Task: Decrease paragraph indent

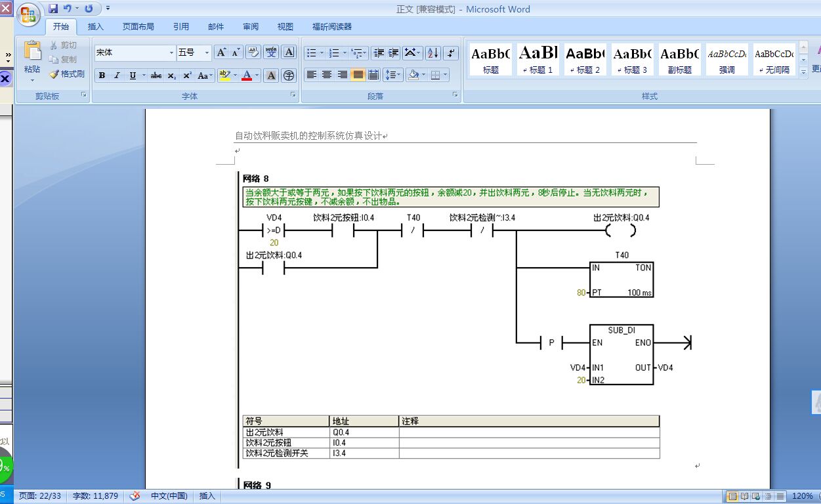Action: (x=379, y=52)
